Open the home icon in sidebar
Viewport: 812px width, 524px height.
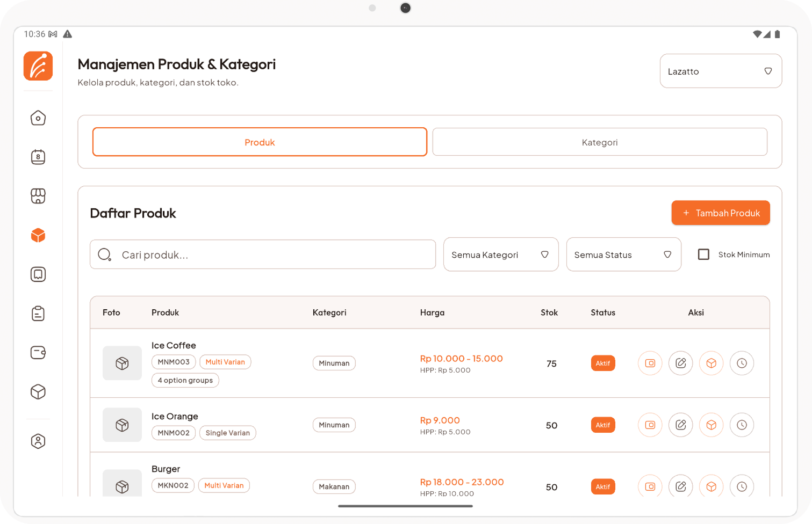[x=38, y=118]
